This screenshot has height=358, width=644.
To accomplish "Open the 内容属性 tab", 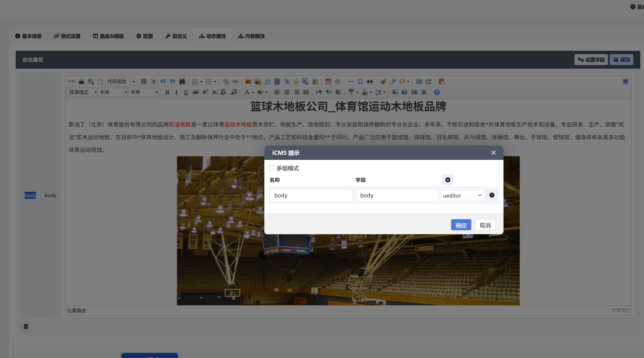I will tap(251, 36).
